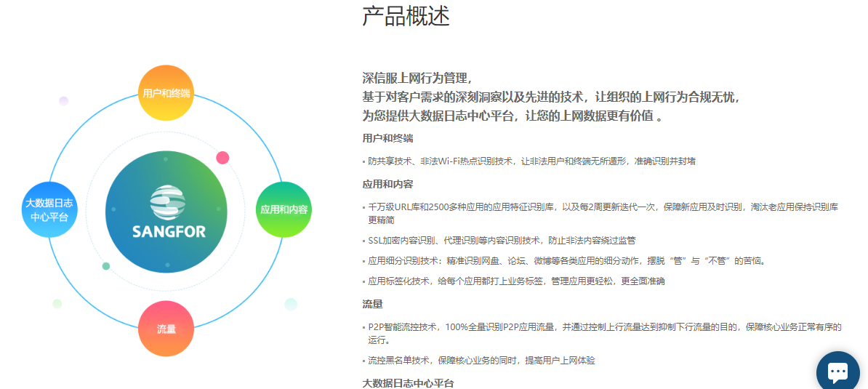
Task: Click the 产品概述 page heading
Action: [x=406, y=16]
